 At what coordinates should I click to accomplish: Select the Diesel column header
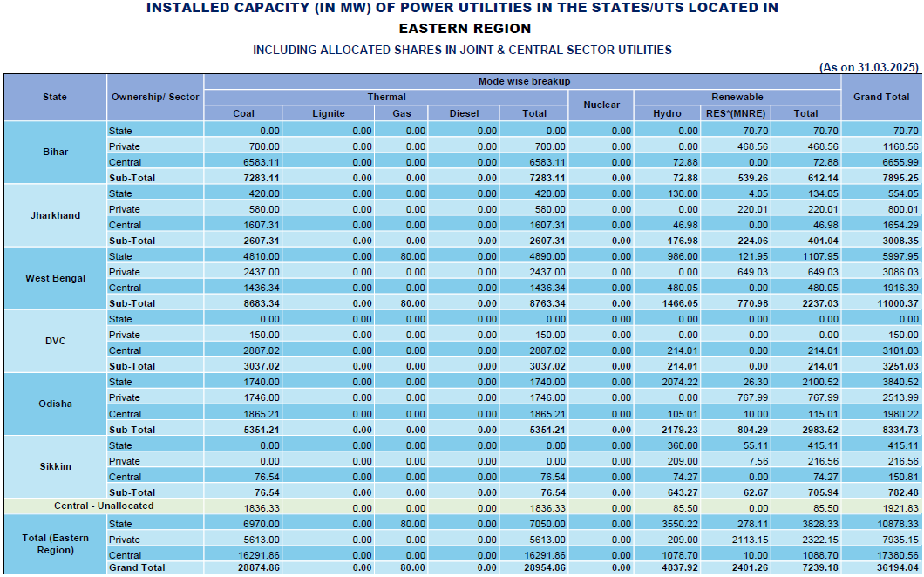pyautogui.click(x=464, y=113)
